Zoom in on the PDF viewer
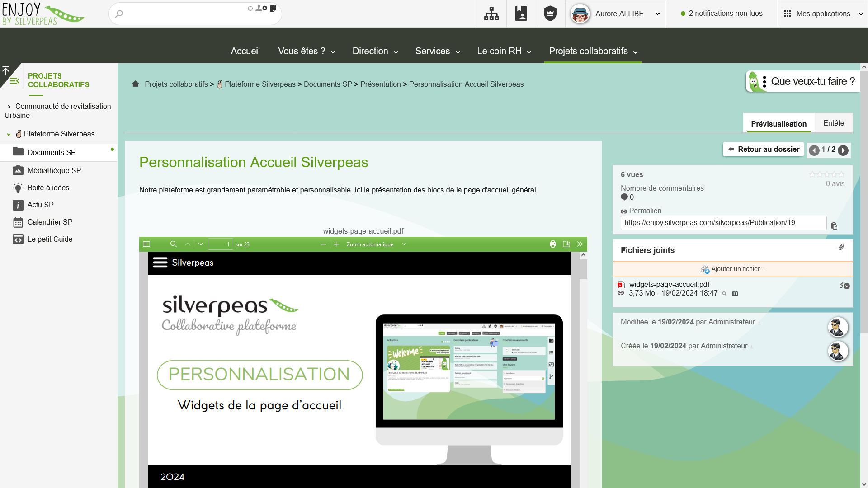The width and height of the screenshot is (868, 488). coord(336,244)
